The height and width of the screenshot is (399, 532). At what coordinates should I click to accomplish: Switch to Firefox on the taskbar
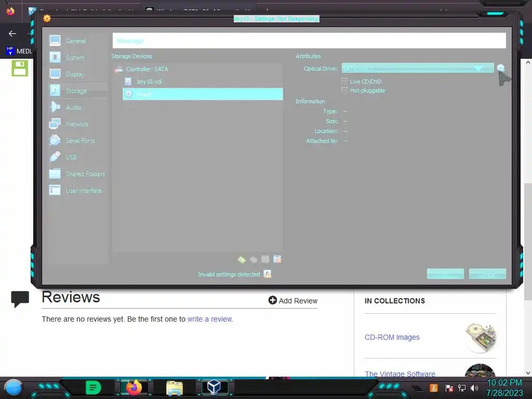tap(134, 388)
